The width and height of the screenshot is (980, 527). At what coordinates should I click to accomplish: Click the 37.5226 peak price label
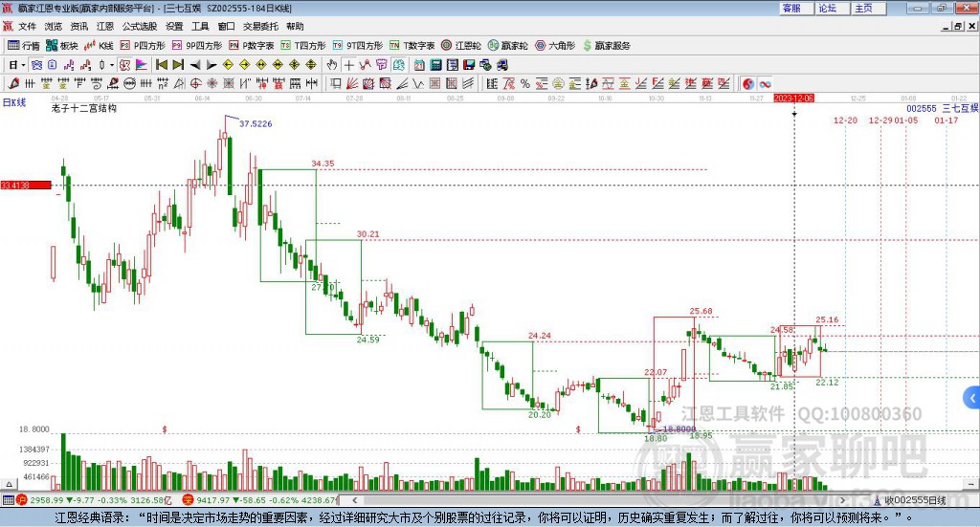[256, 123]
